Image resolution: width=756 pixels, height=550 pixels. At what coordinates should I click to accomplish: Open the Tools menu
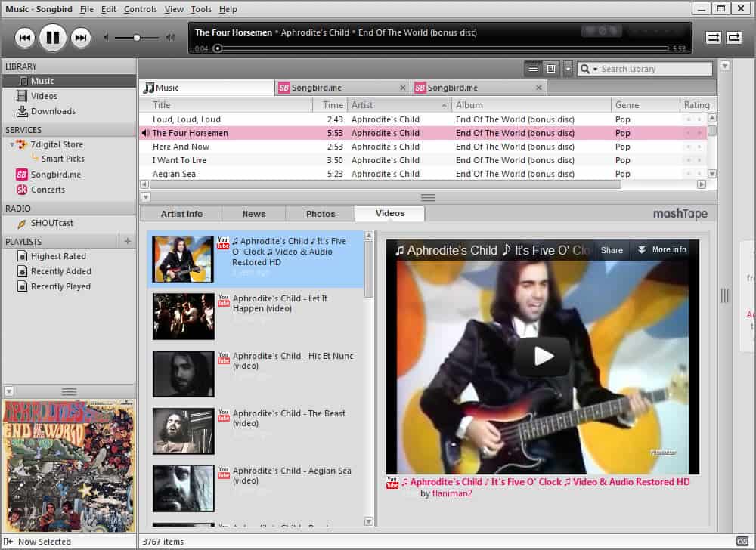tap(201, 9)
